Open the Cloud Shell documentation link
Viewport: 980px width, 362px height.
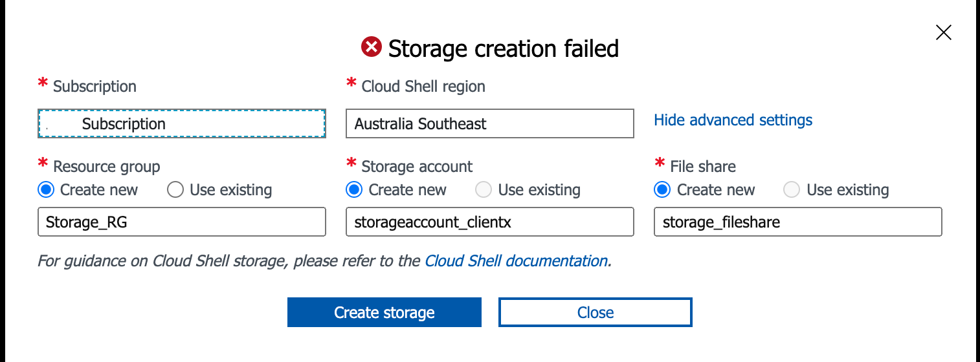tap(516, 261)
